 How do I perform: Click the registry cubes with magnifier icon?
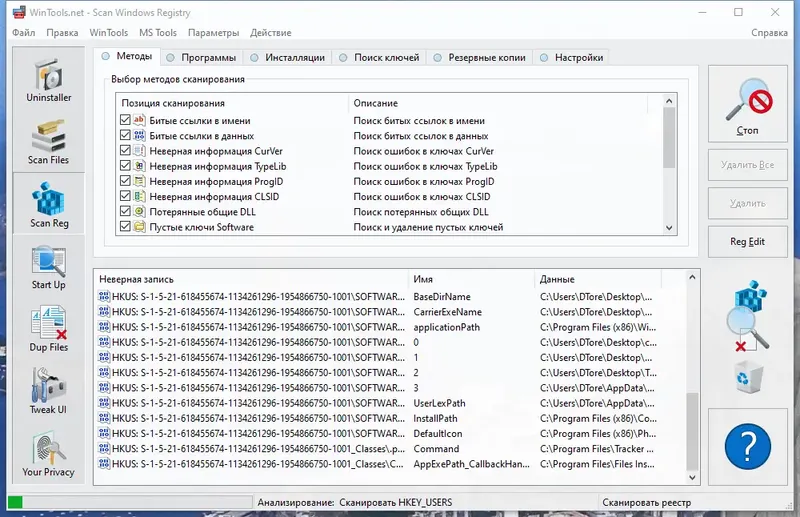748,316
